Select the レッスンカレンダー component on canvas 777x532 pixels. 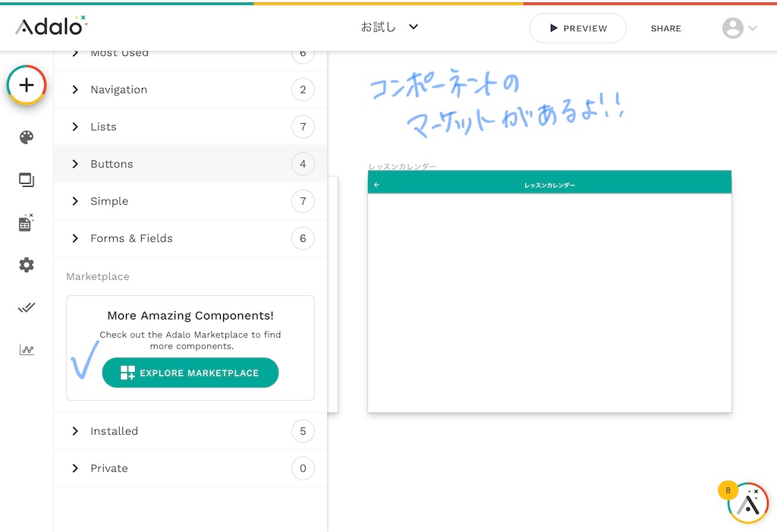coord(549,184)
